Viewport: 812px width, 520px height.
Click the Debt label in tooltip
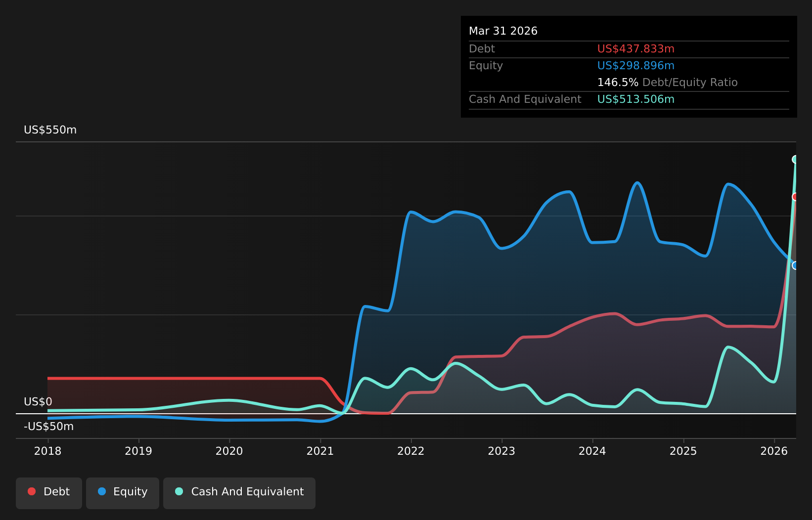coord(482,49)
